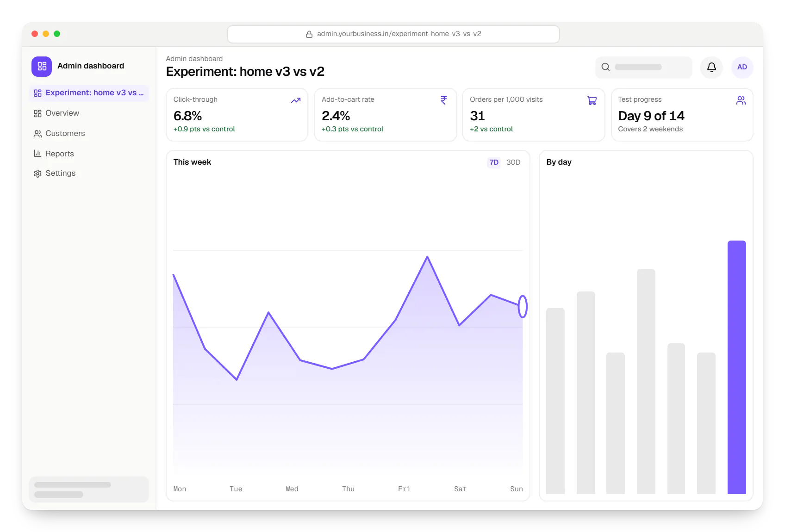Click the 2.4% add-to-cart value
Image resolution: width=785 pixels, height=532 pixels.
[x=336, y=116]
